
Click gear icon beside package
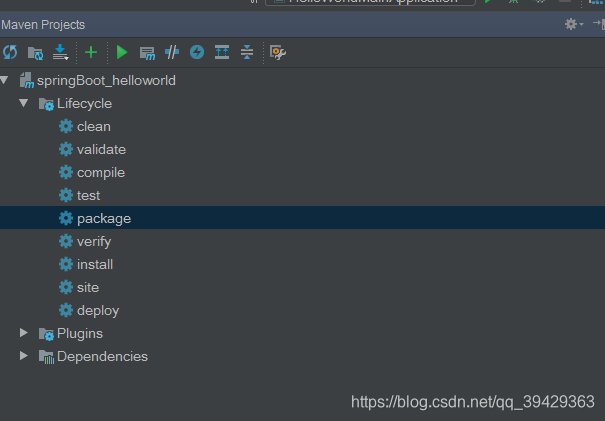coord(66,218)
